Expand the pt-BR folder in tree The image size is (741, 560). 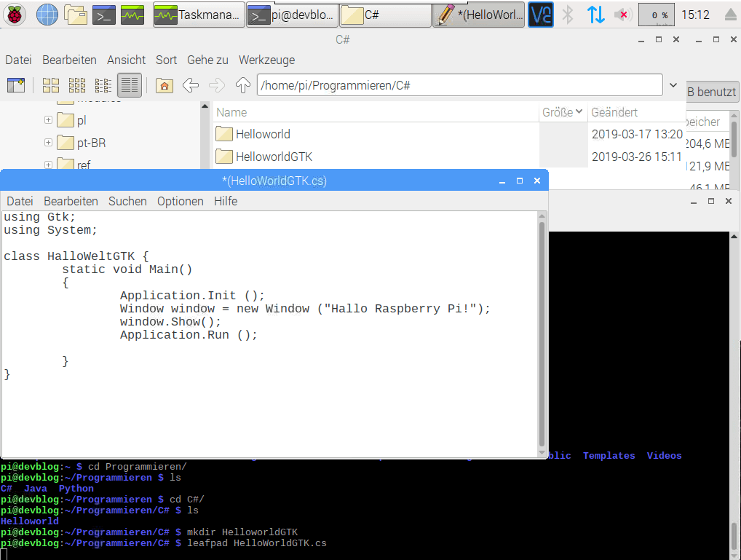point(48,143)
